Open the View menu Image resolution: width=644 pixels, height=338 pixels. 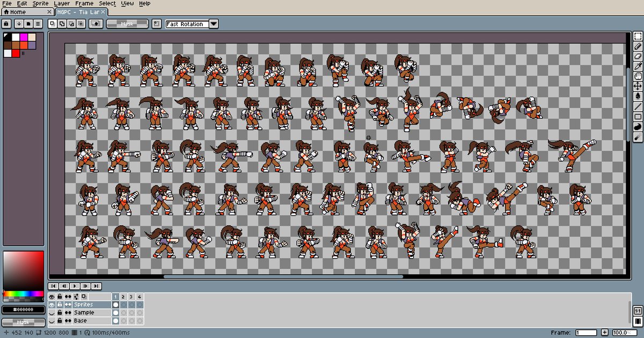[x=127, y=3]
